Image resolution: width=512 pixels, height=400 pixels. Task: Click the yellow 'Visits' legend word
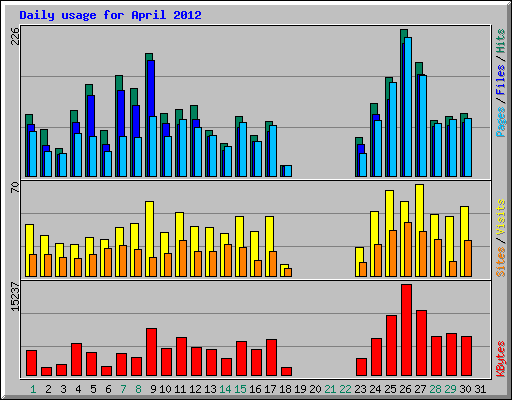click(x=501, y=218)
